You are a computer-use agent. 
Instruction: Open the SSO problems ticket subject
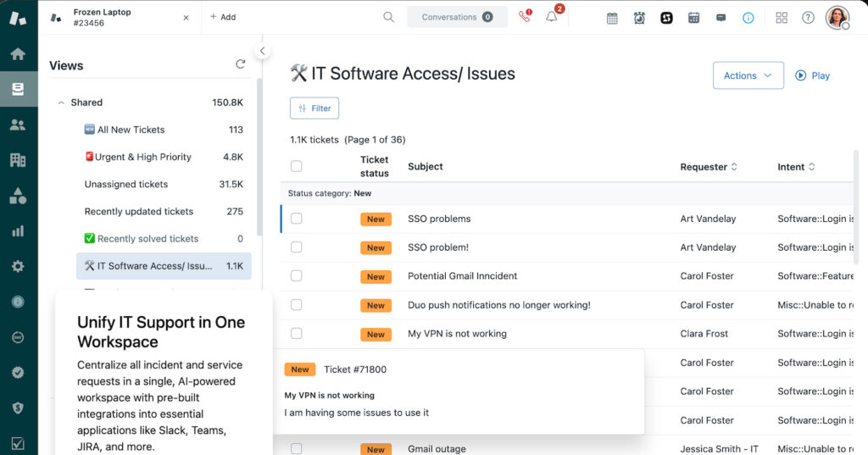(x=439, y=219)
